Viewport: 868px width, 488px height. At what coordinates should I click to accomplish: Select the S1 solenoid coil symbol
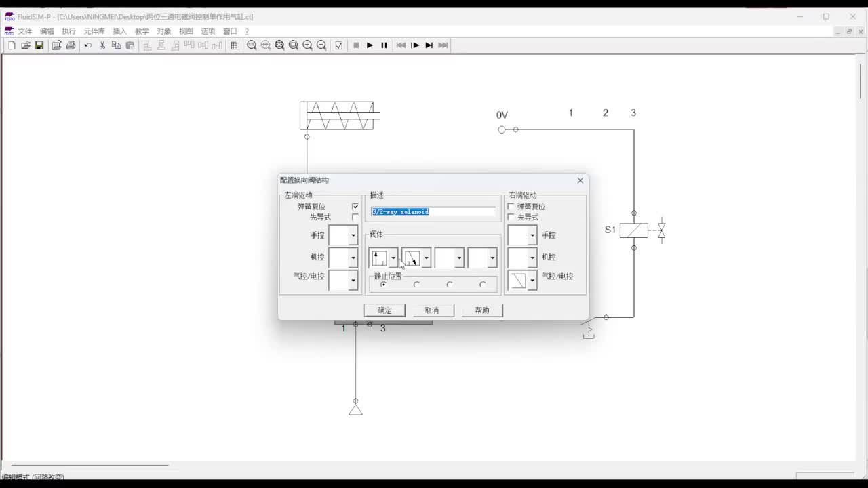point(633,230)
